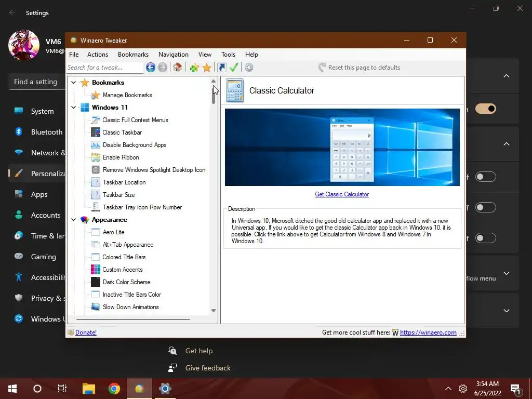Open the Navigation menu
Viewport: 532px width, 399px height.
pyautogui.click(x=173, y=54)
